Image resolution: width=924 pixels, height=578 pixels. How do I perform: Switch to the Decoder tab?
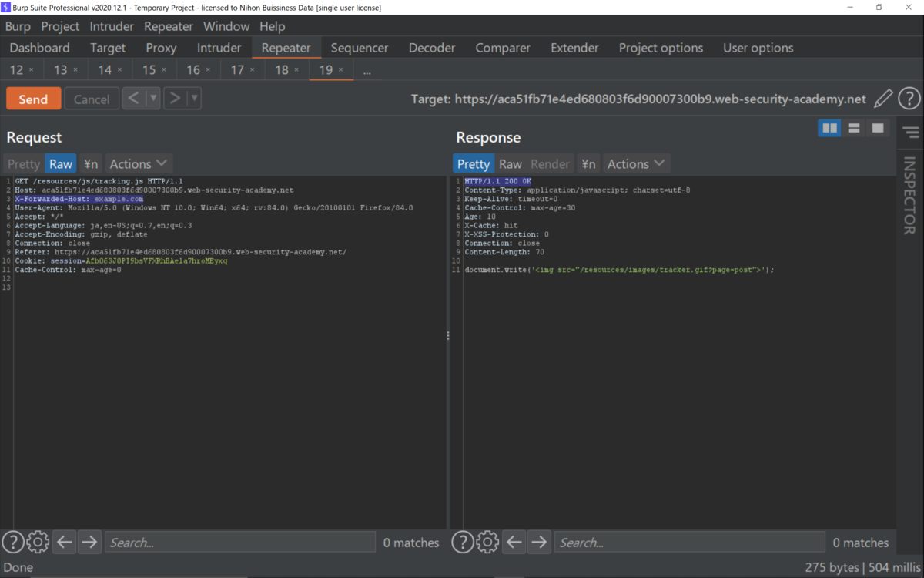[432, 48]
